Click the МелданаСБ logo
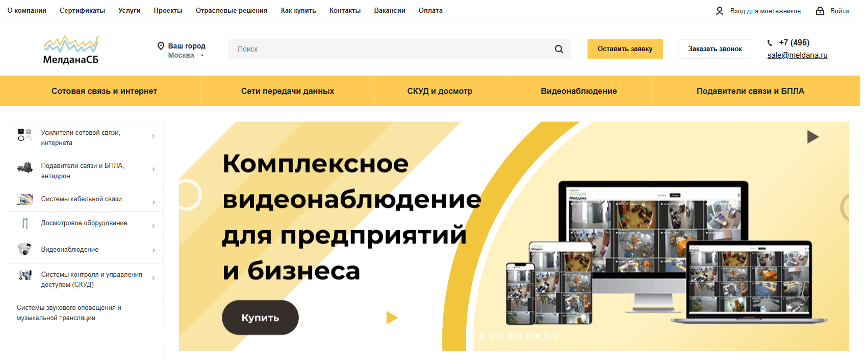 pyautogui.click(x=71, y=50)
